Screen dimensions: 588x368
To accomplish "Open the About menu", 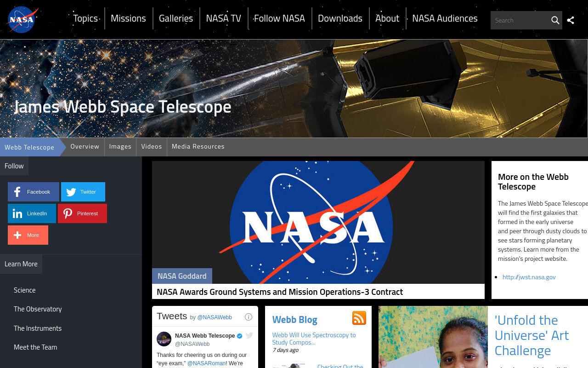I will coord(387,18).
